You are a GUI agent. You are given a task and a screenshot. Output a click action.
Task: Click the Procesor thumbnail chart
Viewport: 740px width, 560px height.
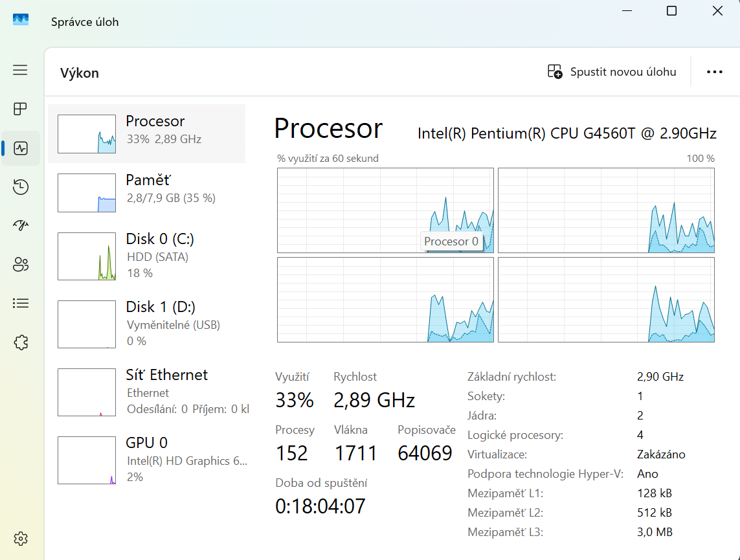(86, 133)
